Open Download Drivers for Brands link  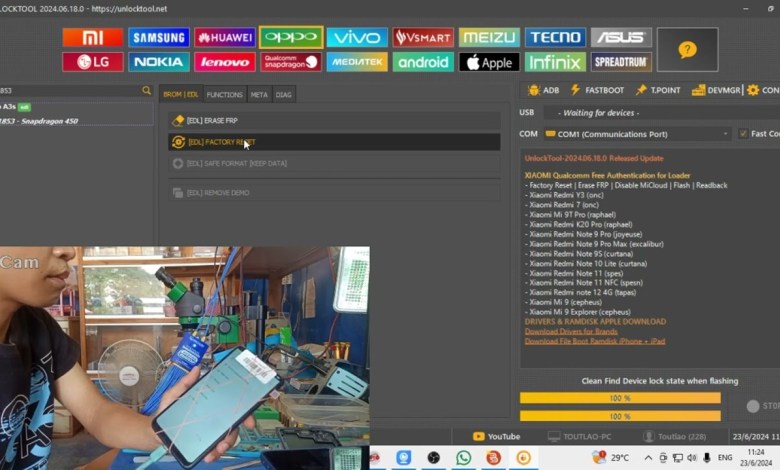pos(572,331)
